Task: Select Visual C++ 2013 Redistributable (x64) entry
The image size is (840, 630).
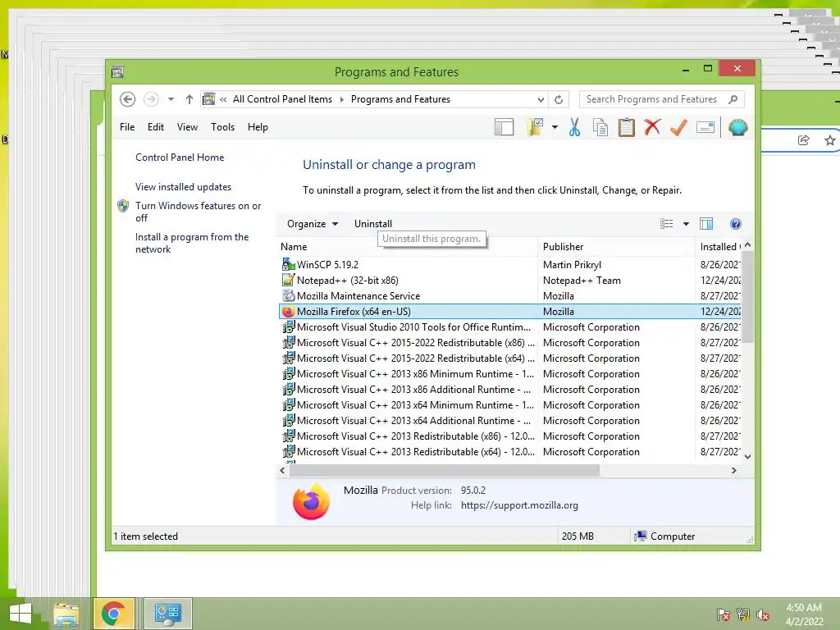Action: point(415,452)
